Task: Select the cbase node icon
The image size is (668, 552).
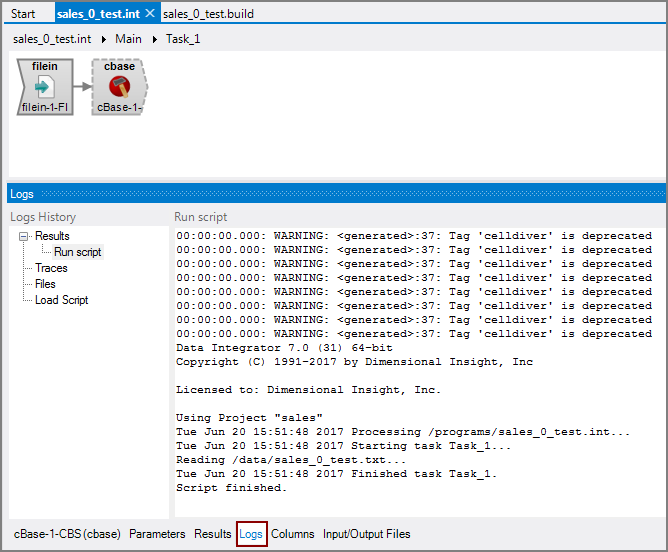Action: [119, 87]
